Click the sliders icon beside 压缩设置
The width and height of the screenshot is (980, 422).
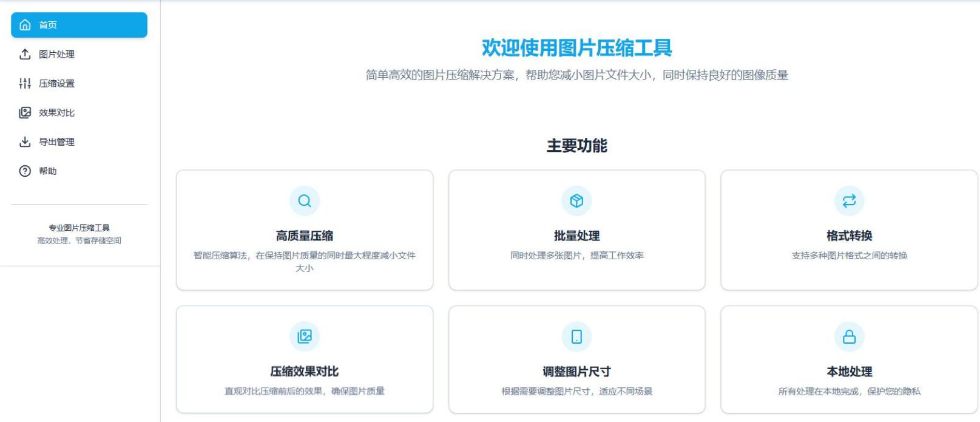(x=25, y=83)
